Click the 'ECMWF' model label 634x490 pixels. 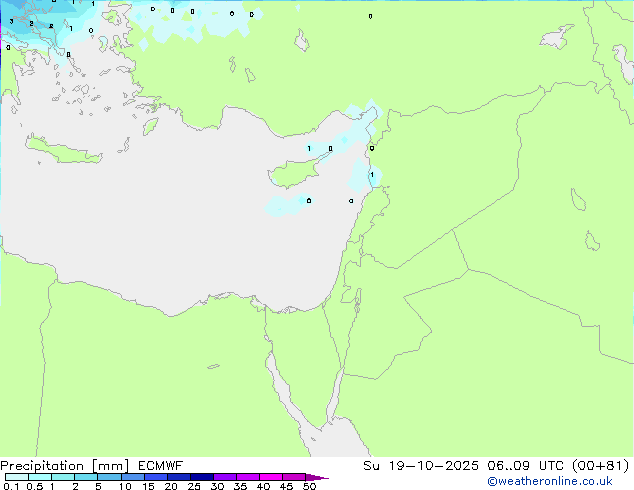pos(161,466)
